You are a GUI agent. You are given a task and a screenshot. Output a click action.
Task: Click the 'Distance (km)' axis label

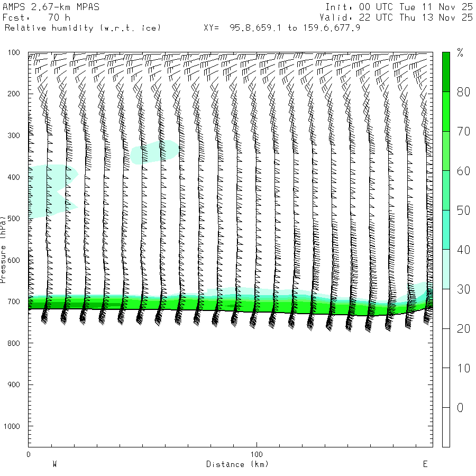click(237, 464)
